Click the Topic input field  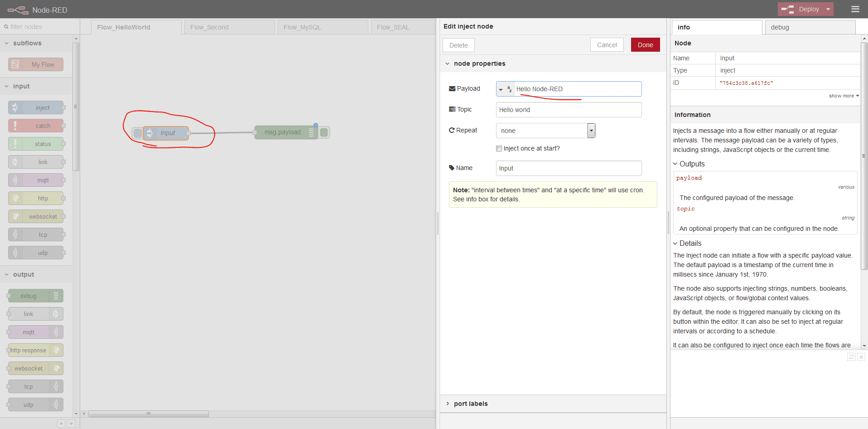[569, 110]
